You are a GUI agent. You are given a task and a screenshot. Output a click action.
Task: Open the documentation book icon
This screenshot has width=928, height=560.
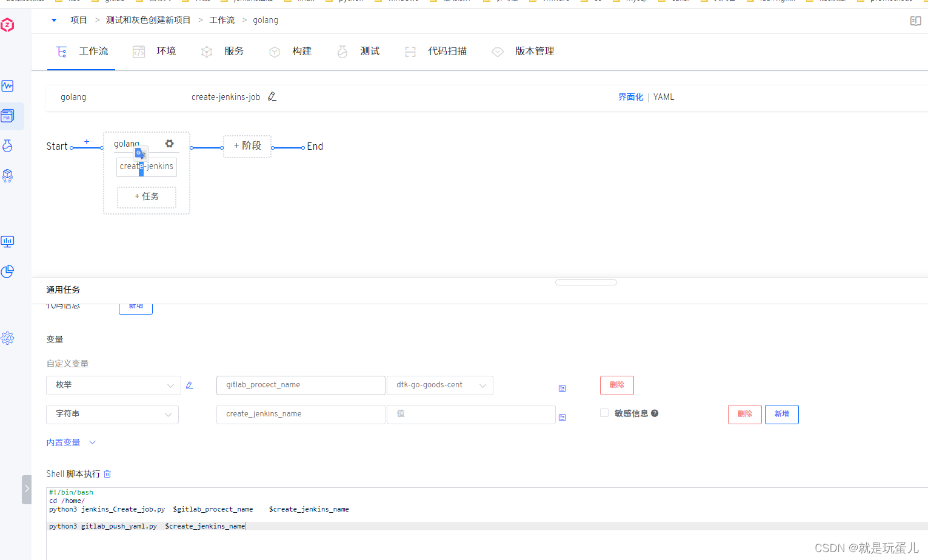pos(915,21)
